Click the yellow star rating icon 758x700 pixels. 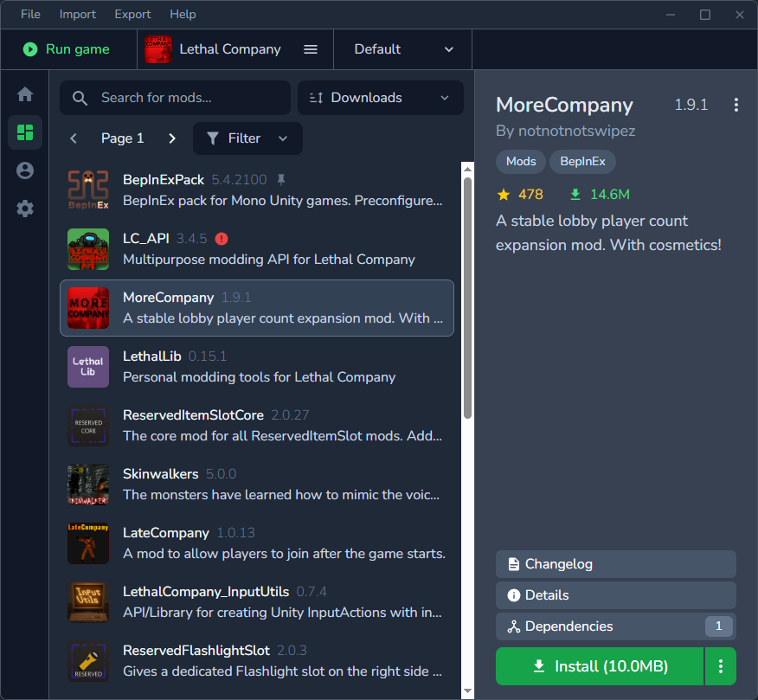(x=504, y=195)
